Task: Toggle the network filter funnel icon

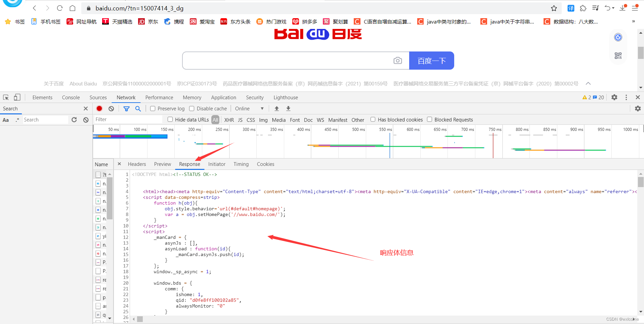Action: [126, 108]
